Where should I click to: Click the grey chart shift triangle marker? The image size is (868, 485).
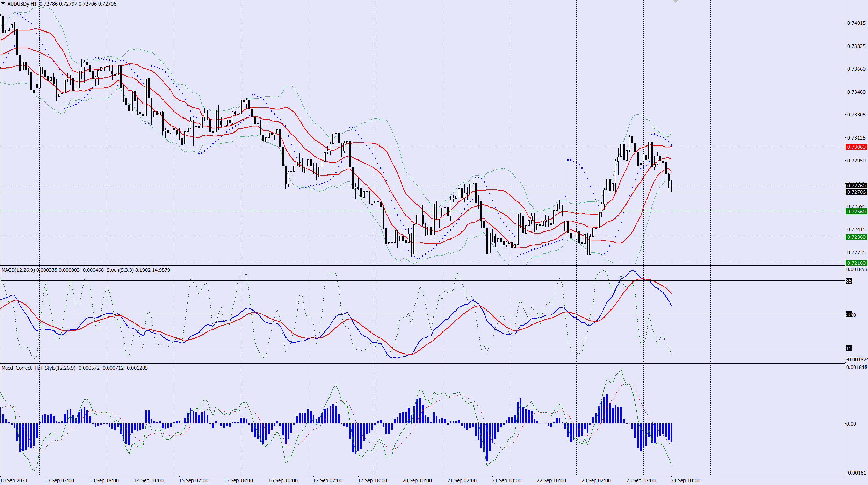[x=675, y=1]
